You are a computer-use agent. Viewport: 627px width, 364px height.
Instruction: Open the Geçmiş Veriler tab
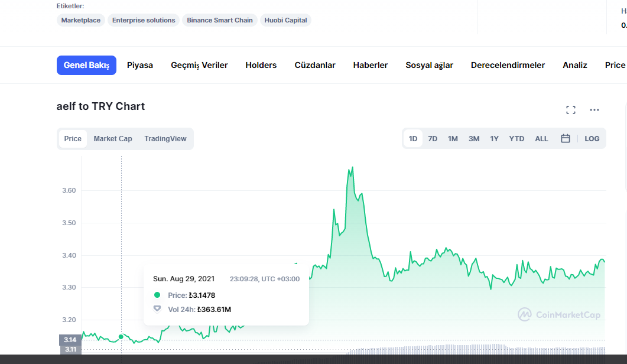tap(199, 65)
